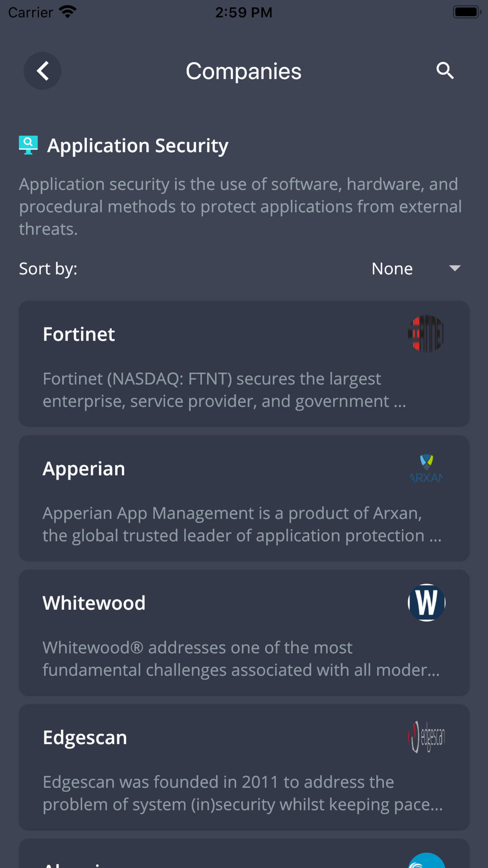Viewport: 488px width, 868px height.
Task: Tap the Fortinet logo icon
Action: point(426,334)
